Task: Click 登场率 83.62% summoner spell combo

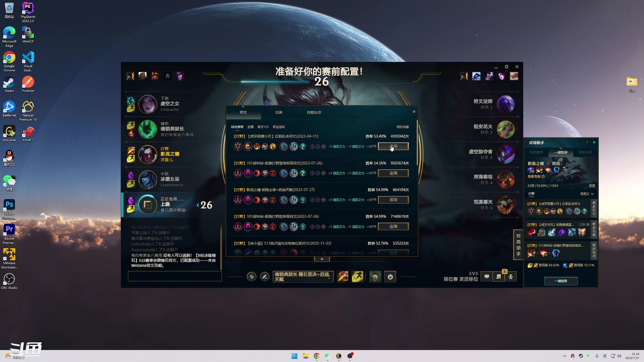Action: (x=543, y=265)
